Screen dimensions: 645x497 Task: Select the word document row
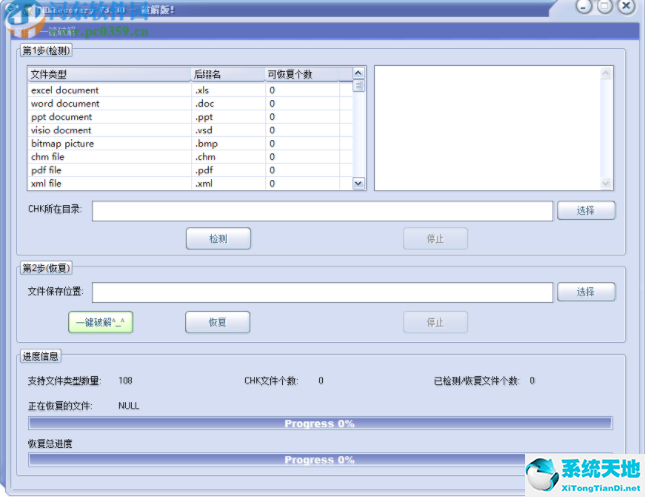190,103
